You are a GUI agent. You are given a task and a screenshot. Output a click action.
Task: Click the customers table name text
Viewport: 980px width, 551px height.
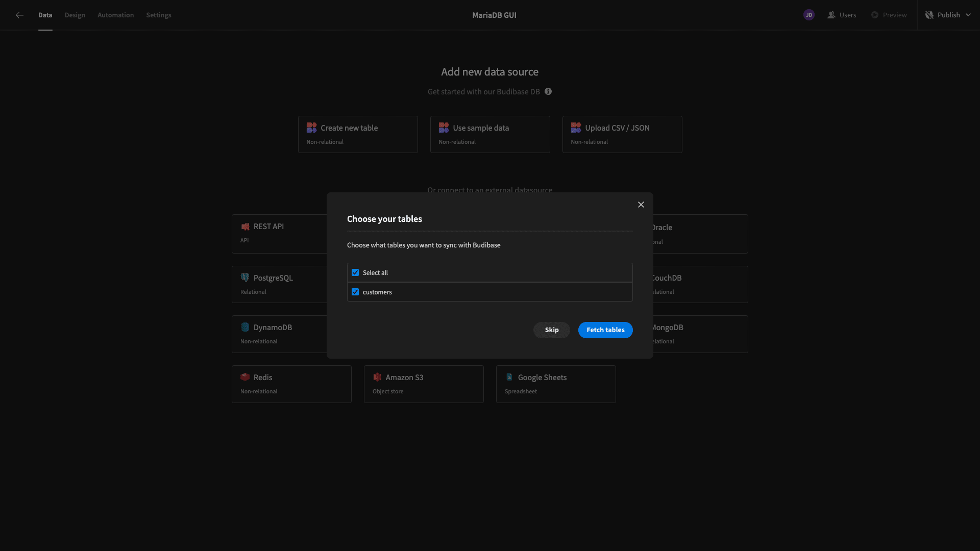tap(377, 292)
